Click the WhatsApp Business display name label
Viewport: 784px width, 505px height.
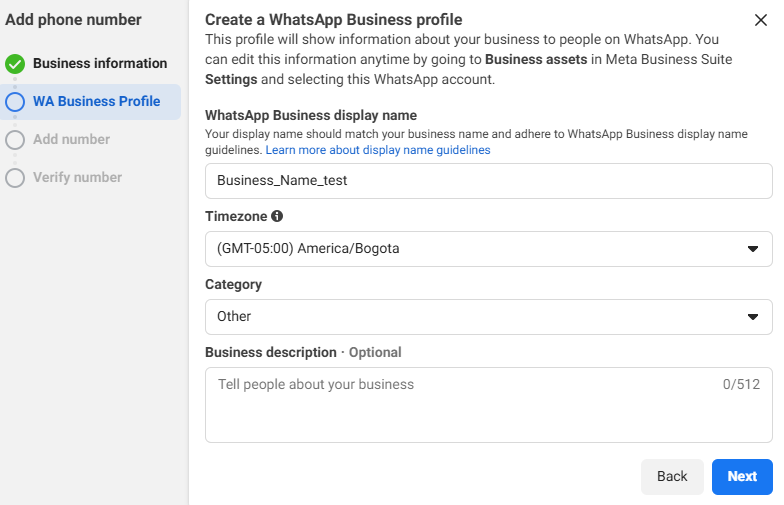[x=311, y=116]
